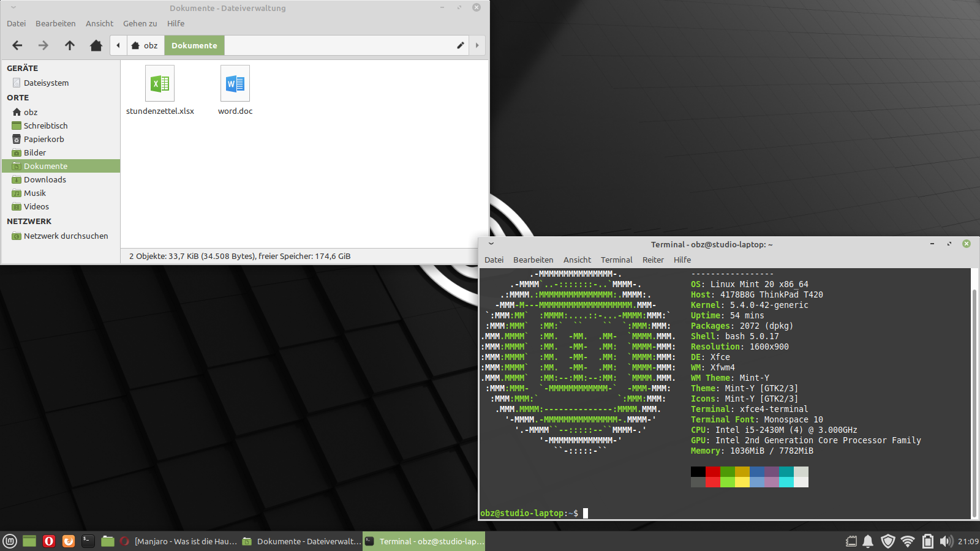Open the Dokumente window menu arrow in its title bar
This screenshot has height=551, width=980.
pos(13,8)
